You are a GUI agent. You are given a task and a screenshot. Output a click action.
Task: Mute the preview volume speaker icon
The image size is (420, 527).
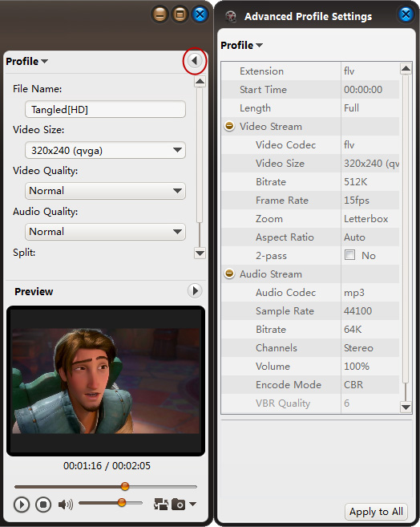[x=66, y=505]
